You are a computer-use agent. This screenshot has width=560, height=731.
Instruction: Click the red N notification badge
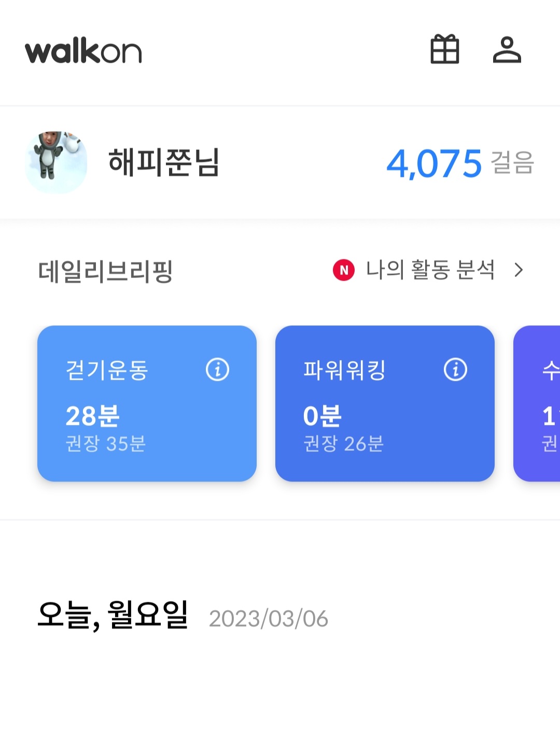[344, 270]
